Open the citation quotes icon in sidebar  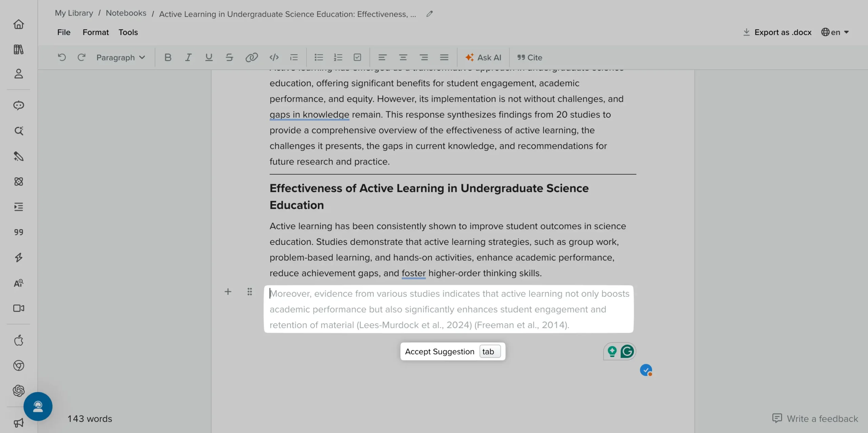click(19, 232)
